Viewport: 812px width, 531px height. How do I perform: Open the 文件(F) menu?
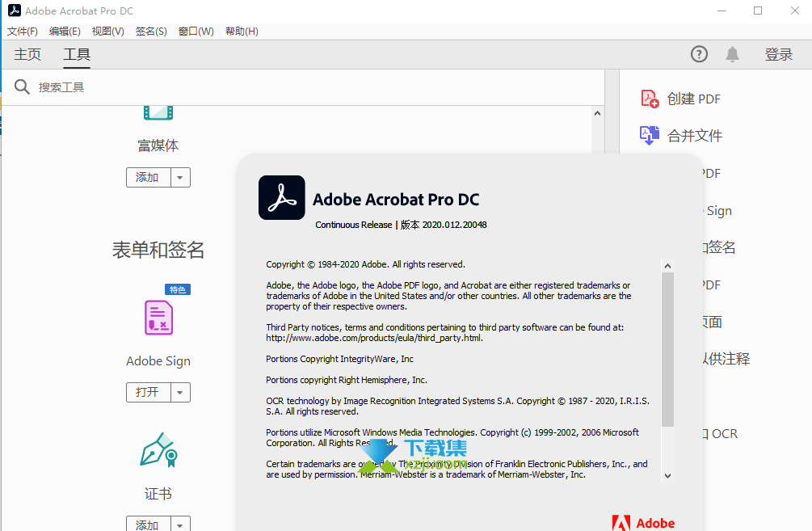(x=23, y=32)
